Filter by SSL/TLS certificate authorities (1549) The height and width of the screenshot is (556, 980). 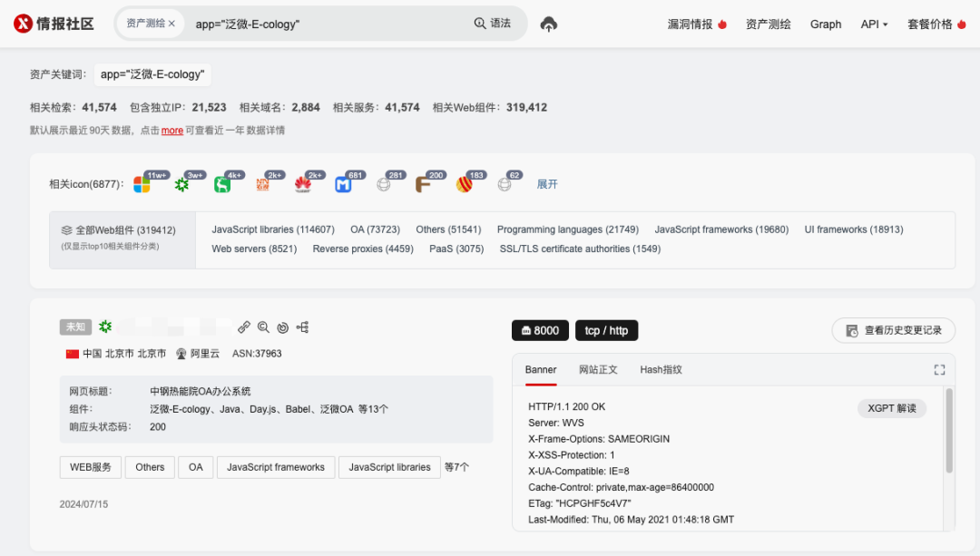pos(580,249)
